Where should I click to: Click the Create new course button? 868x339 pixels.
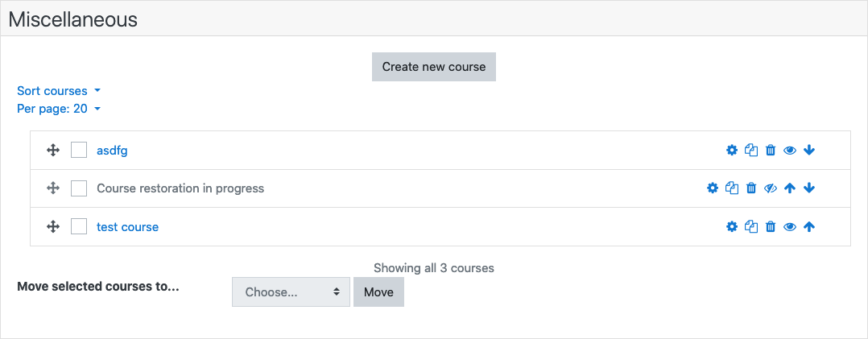click(x=433, y=67)
